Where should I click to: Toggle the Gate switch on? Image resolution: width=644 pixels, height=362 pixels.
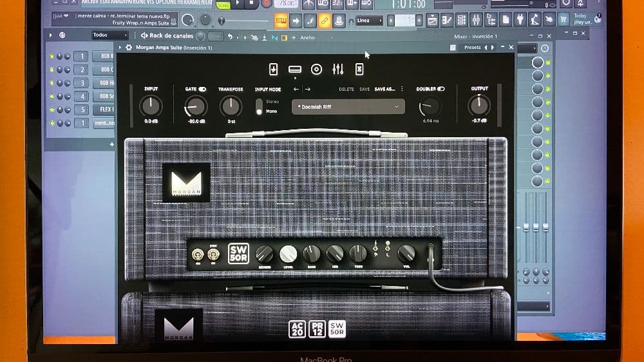click(202, 89)
